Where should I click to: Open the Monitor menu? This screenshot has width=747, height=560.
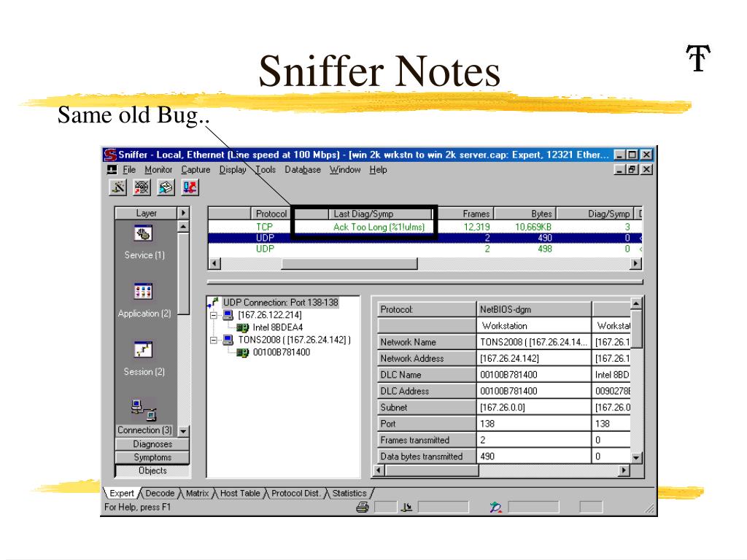click(158, 169)
